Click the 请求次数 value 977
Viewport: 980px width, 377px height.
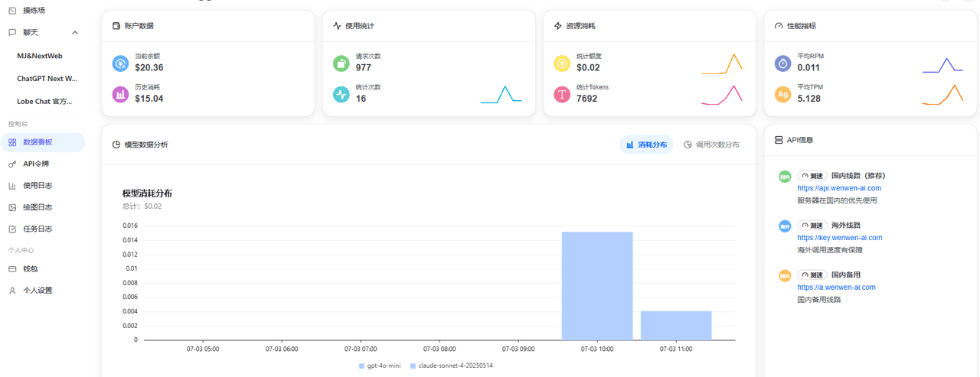[364, 68]
